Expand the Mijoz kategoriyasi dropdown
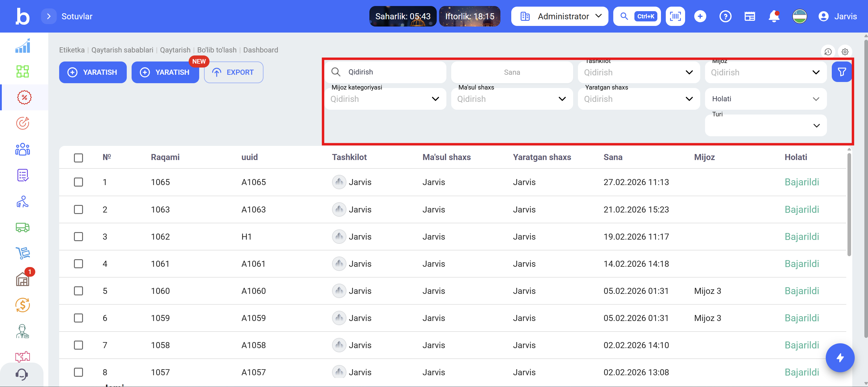Viewport: 868px width, 387px height. [x=385, y=99]
